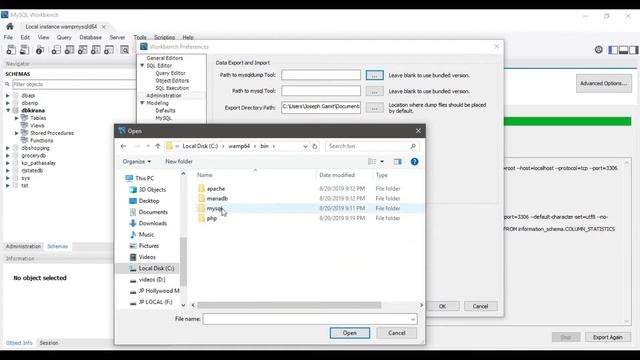Open the Database menu

click(91, 37)
